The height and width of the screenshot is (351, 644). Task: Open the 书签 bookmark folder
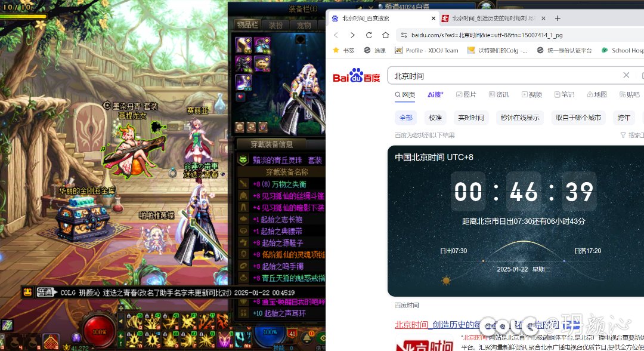(x=343, y=50)
